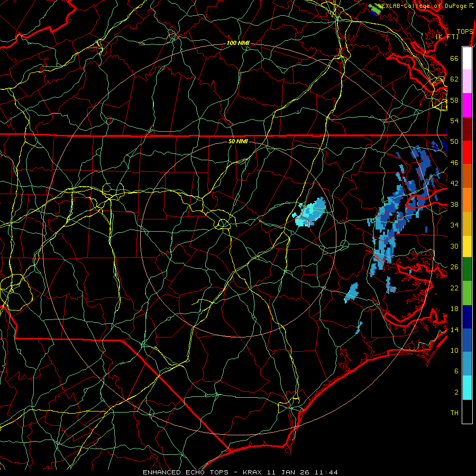Click the legend value 42
This screenshot has width=476, height=476.
(454, 184)
